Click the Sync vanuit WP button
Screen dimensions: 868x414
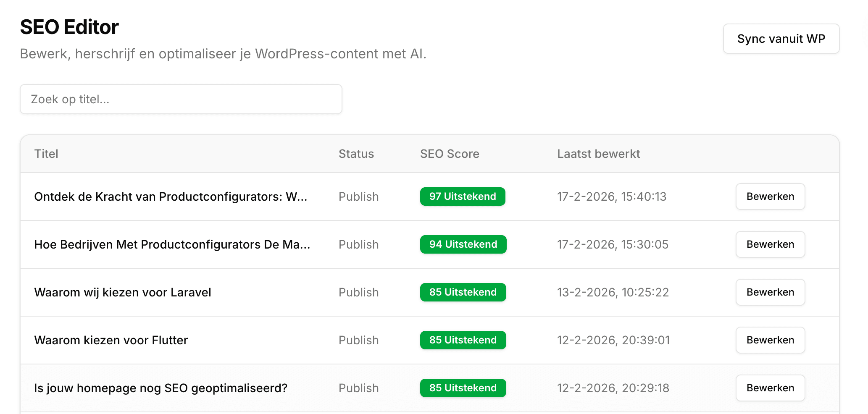(x=781, y=39)
